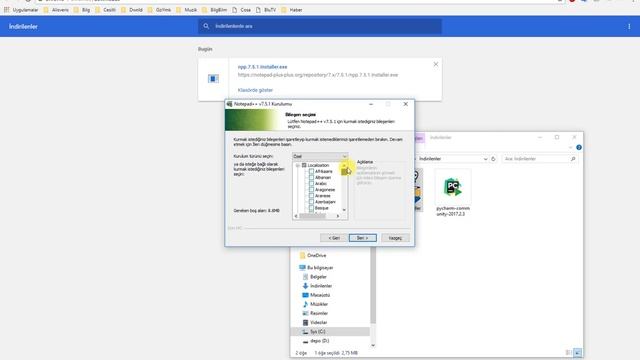Open the Müzik bookmark folder
Image resolution: width=640 pixels, height=360 pixels.
click(x=187, y=10)
